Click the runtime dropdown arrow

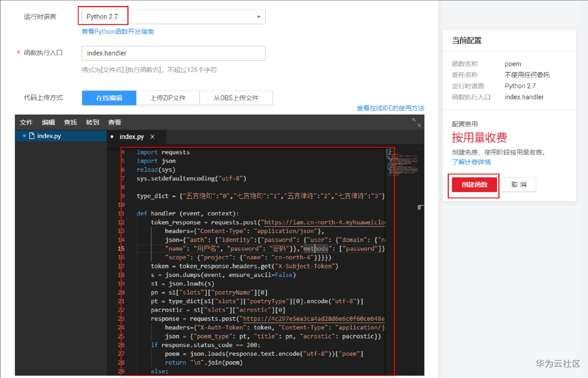click(x=258, y=17)
